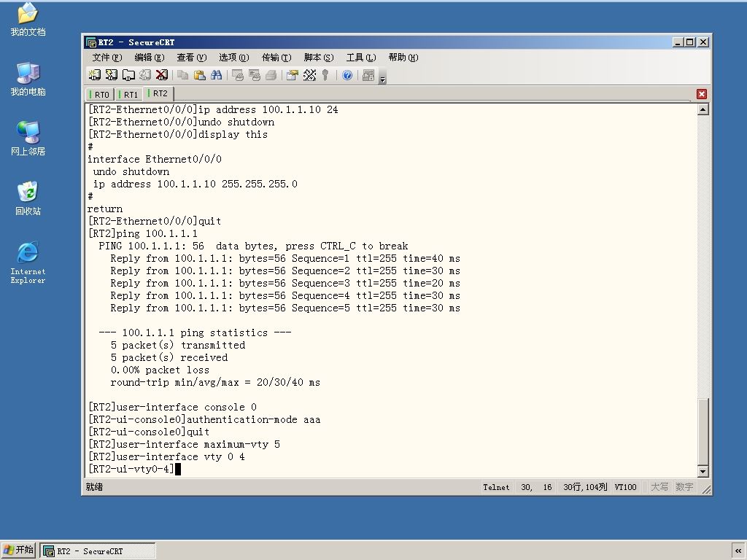
Task: Click the terminal scrollbar down arrow
Action: 703,472
